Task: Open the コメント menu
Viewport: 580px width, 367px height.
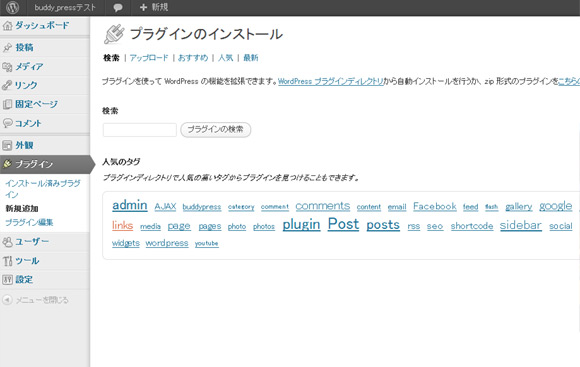Action: [x=28, y=123]
